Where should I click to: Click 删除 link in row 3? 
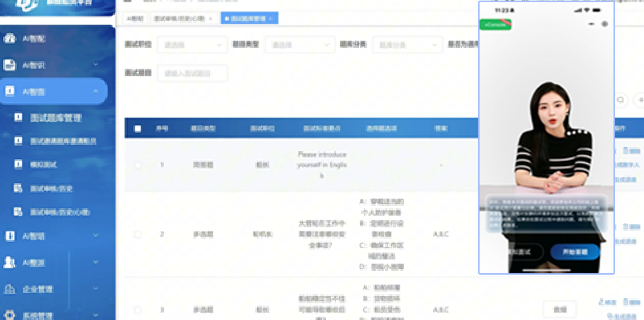[632, 302]
